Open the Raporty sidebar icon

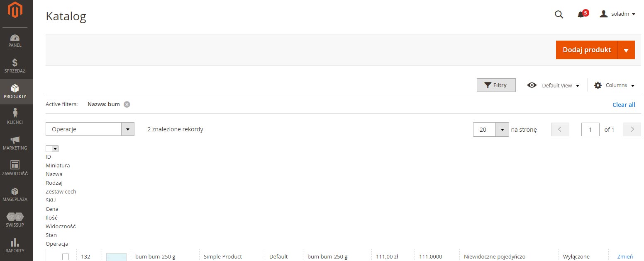[15, 244]
